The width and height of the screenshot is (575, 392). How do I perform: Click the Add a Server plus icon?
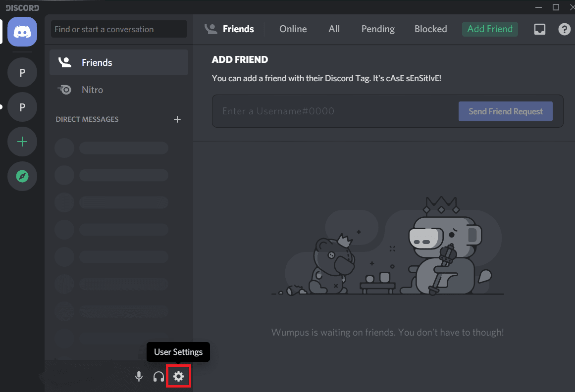(x=22, y=142)
